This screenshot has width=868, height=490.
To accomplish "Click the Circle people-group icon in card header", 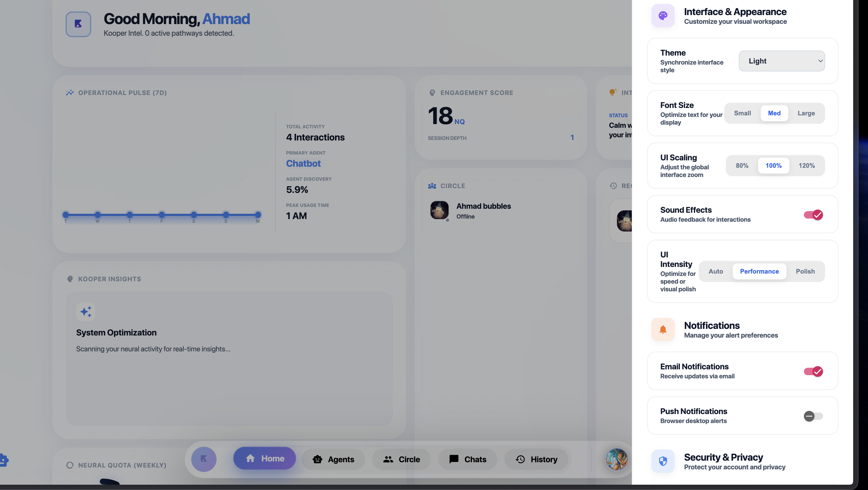I will click(432, 186).
